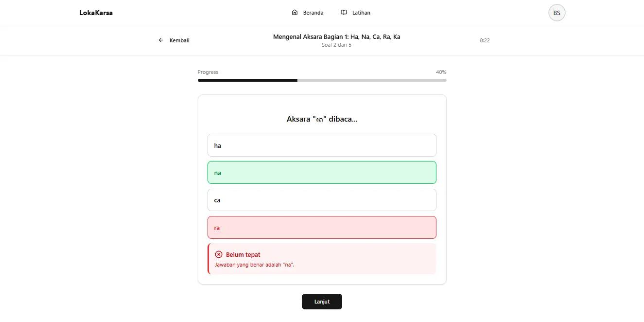The height and width of the screenshot is (322, 644).
Task: Select the answer option "ca"
Action: (x=322, y=200)
